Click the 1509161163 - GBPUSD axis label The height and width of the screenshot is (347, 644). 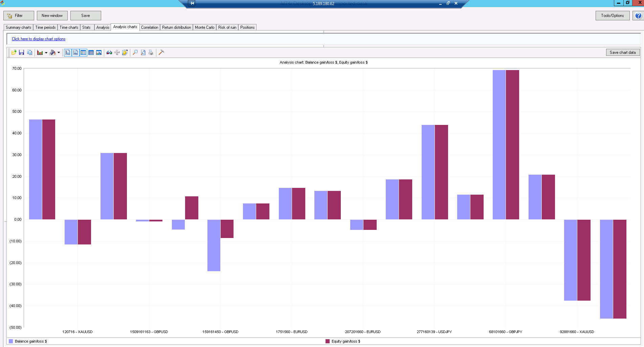[149, 332]
